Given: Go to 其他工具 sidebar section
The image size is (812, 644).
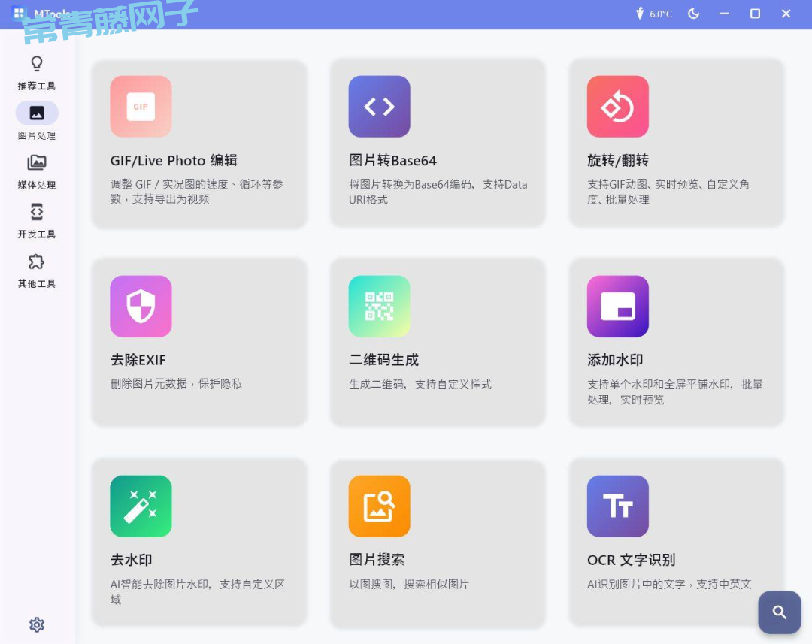Looking at the screenshot, I should [x=37, y=270].
